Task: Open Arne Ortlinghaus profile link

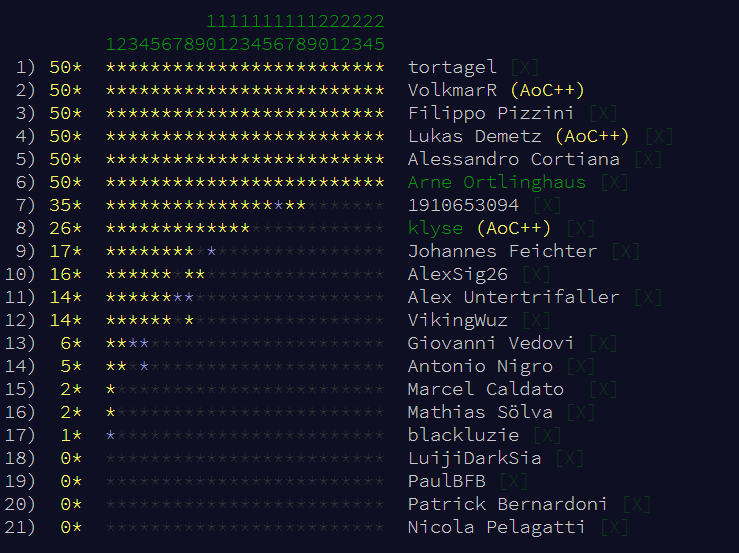Action: (x=497, y=182)
